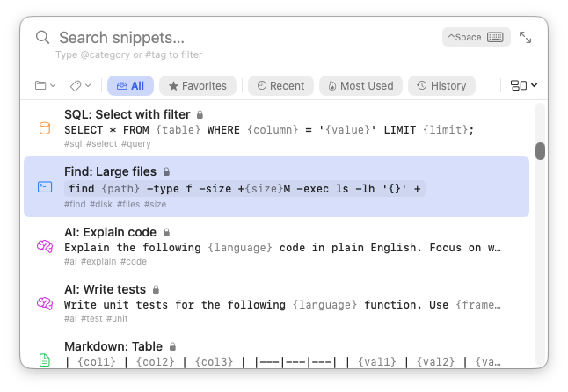Click the Markdown Table document icon
This screenshot has height=392, width=568.
click(45, 359)
